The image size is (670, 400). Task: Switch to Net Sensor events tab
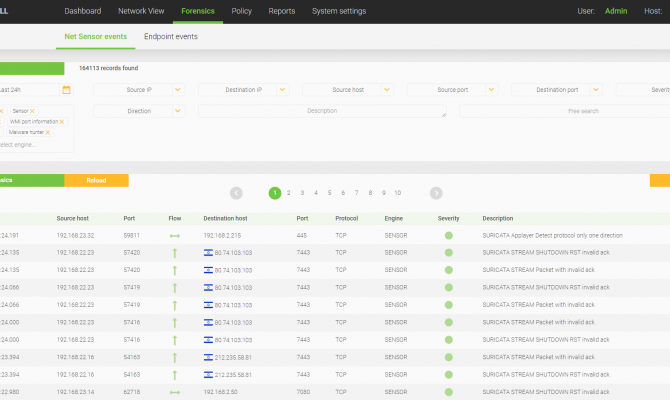tap(96, 37)
